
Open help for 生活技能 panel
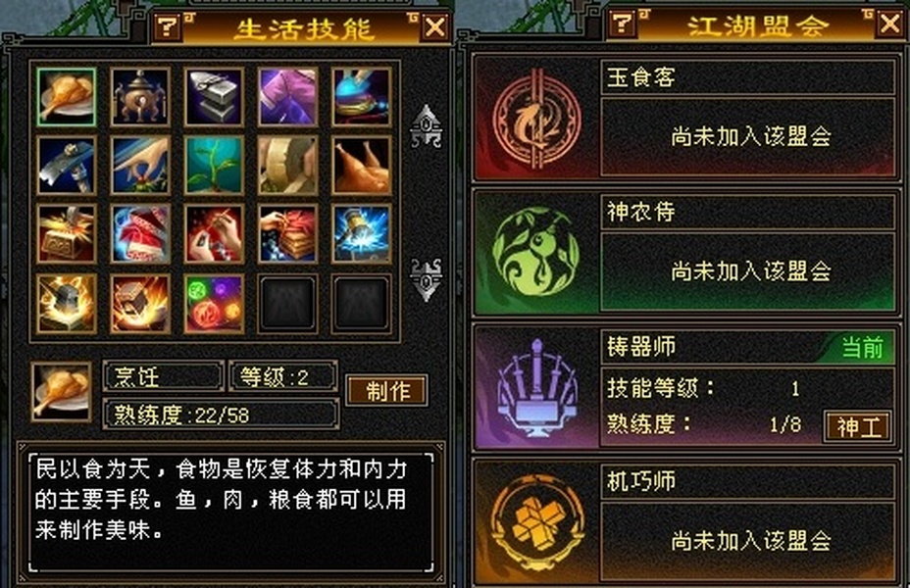167,26
